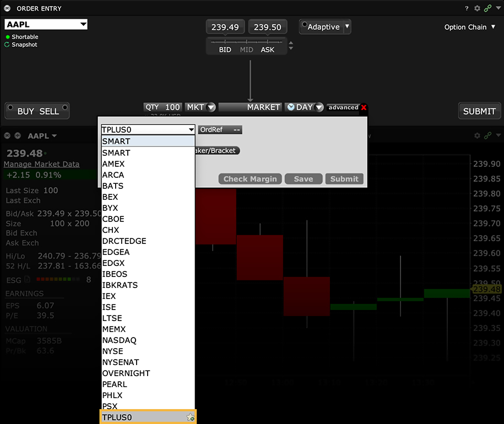
Task: Click the green chain link icon in Order Entry
Action: click(487, 8)
